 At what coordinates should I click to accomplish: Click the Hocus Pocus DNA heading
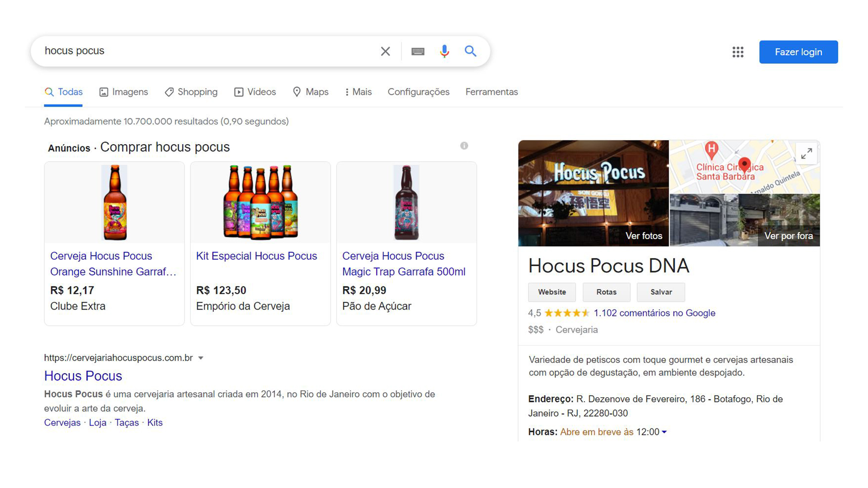tap(609, 266)
